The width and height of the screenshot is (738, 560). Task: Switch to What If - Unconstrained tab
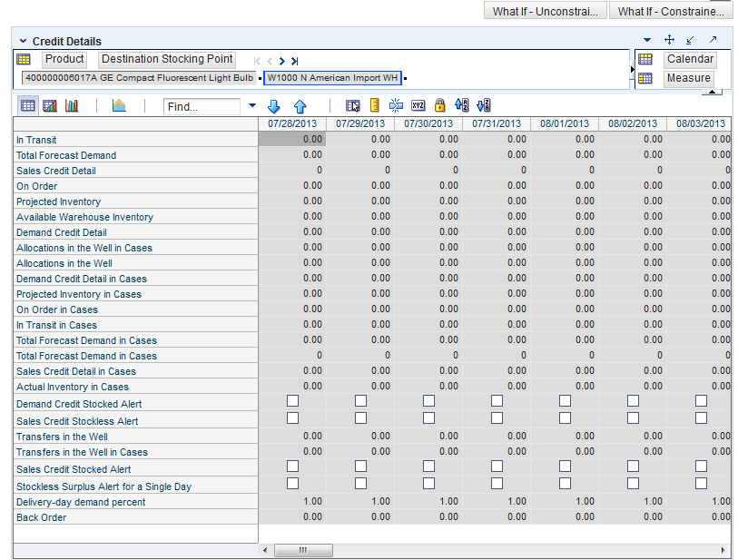pyautogui.click(x=545, y=11)
